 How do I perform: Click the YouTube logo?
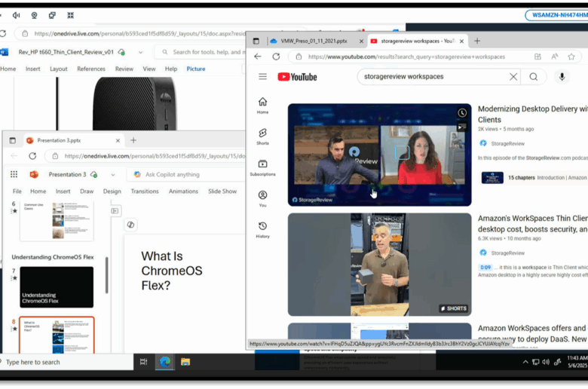coord(297,77)
